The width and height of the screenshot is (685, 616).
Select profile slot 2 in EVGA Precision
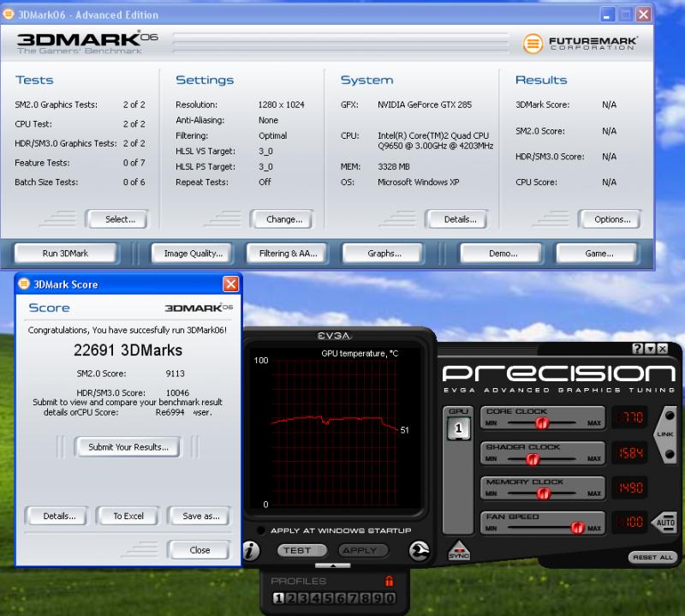tap(291, 598)
